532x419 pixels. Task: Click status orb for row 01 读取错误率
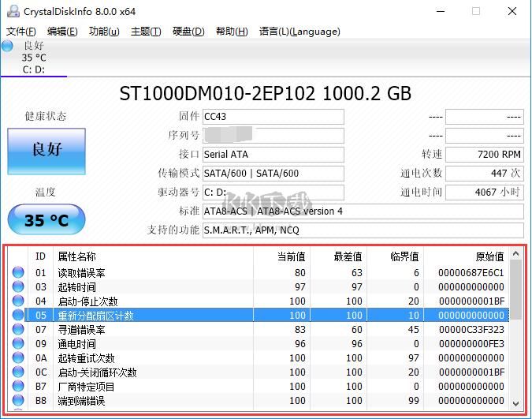(x=18, y=272)
